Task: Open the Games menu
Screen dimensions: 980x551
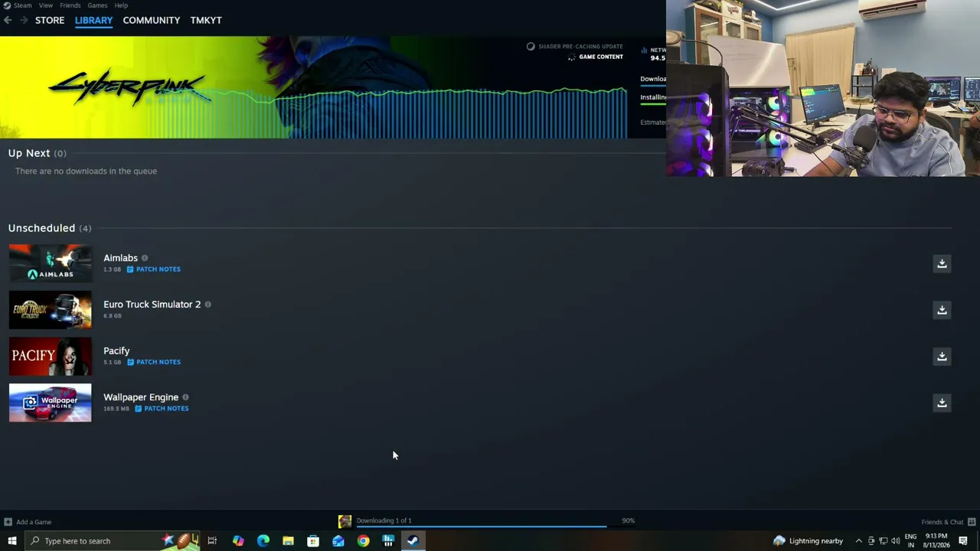Action: [97, 5]
